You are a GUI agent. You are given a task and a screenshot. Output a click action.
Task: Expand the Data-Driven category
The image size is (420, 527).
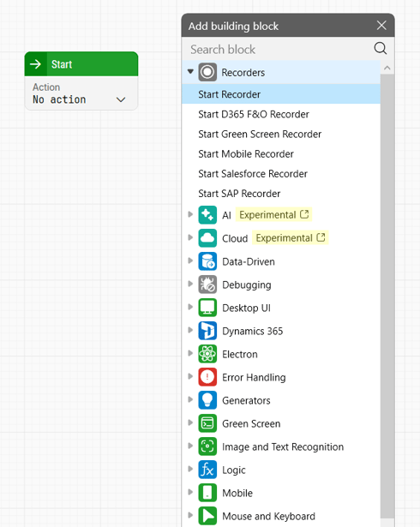pos(190,261)
